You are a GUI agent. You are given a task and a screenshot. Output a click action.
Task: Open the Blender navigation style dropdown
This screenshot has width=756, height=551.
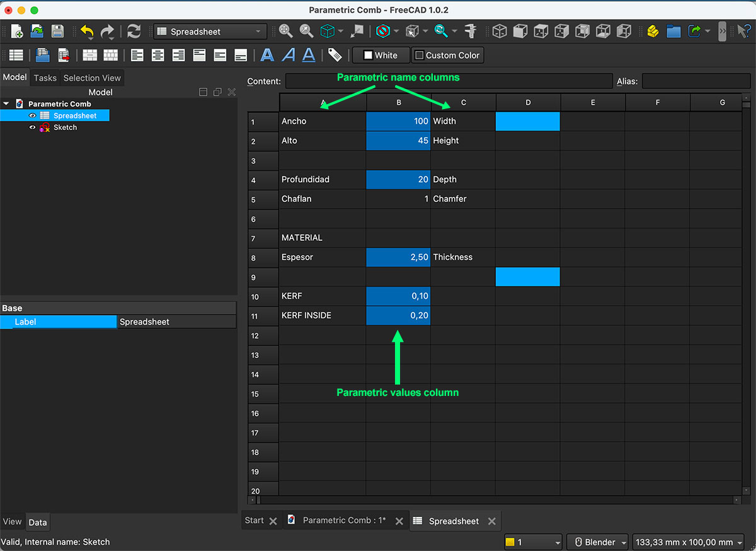pos(598,542)
